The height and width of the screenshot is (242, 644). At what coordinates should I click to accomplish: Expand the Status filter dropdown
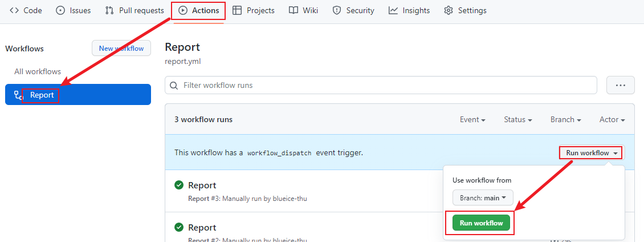pyautogui.click(x=518, y=120)
